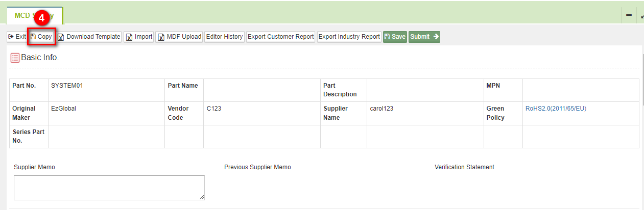Click the Exit button
644x210 pixels.
coord(17,37)
